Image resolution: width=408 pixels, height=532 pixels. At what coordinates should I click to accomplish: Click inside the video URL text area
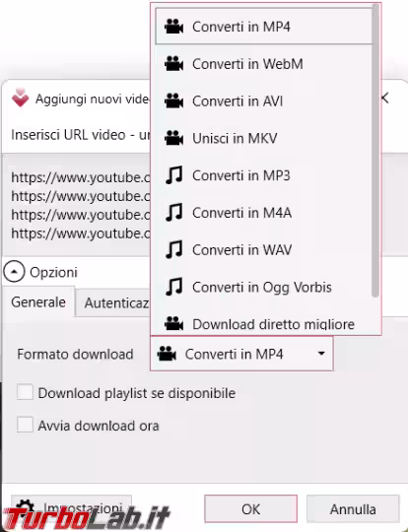pos(76,205)
